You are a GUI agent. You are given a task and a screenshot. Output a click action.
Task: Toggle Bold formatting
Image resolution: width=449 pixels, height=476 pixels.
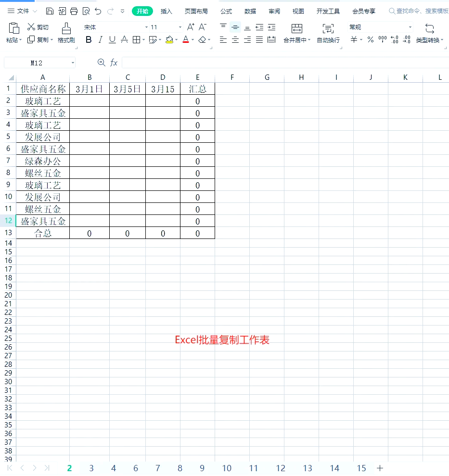(89, 40)
